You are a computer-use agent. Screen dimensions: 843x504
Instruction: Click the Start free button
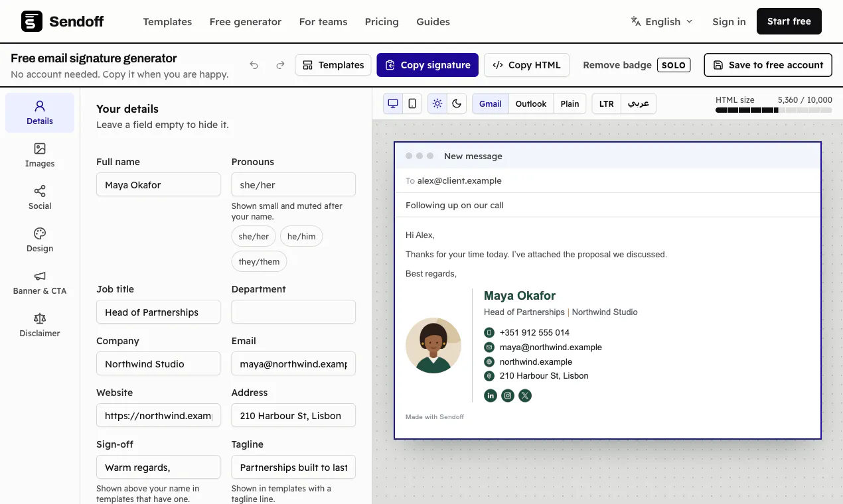[x=789, y=21]
